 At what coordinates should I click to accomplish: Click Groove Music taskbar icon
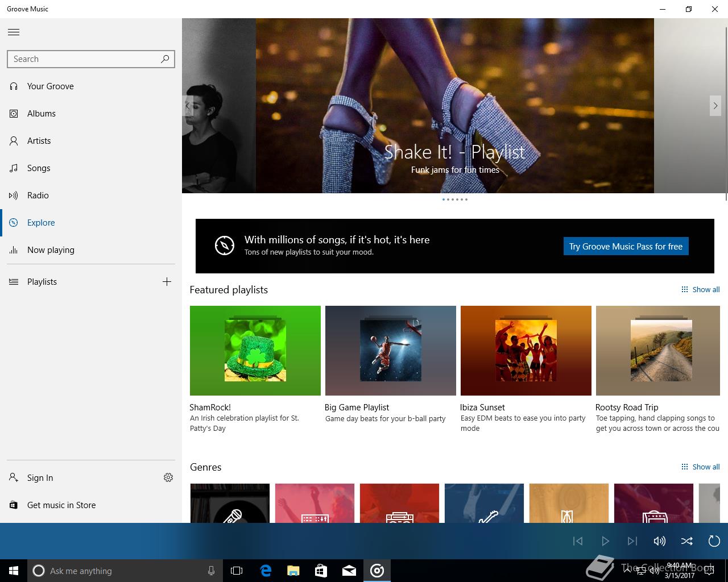377,571
